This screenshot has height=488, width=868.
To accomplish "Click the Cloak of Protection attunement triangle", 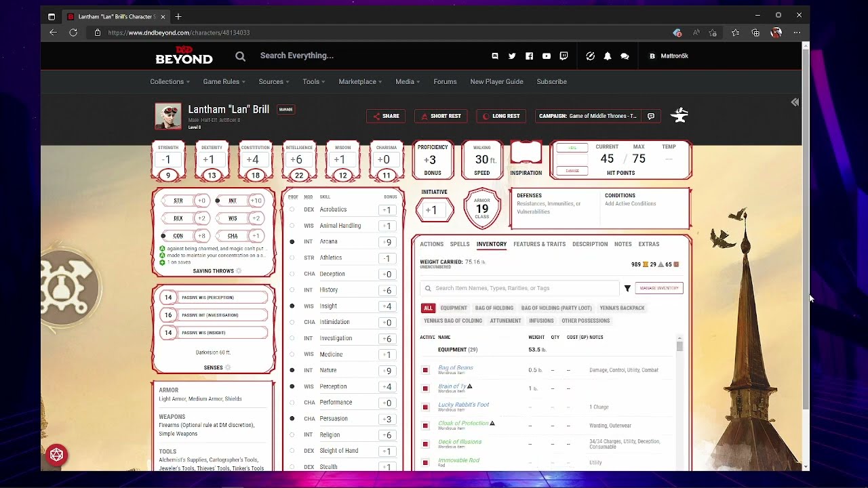I will coord(492,423).
